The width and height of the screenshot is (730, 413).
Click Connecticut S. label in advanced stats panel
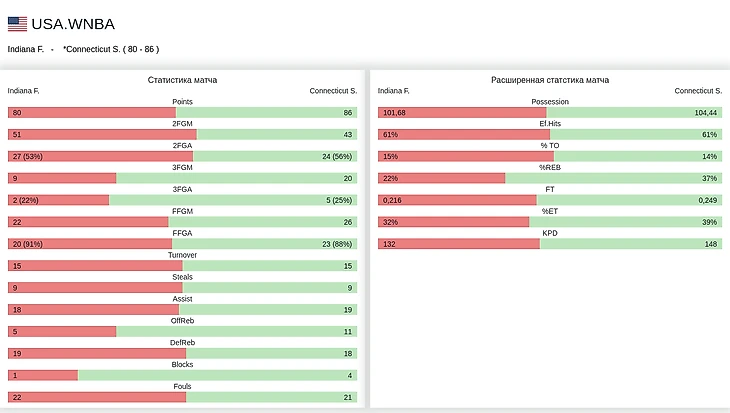point(698,91)
